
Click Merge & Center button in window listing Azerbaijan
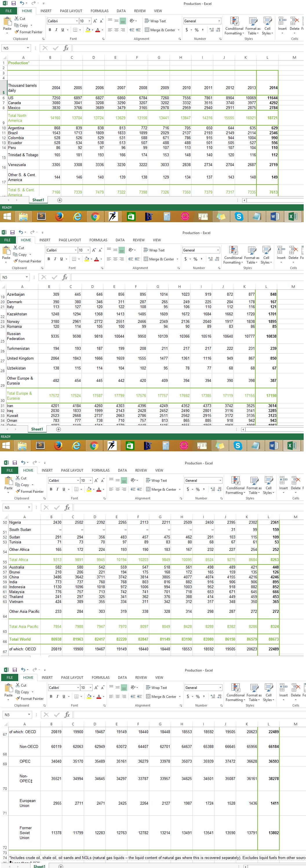pyautogui.click(x=159, y=259)
